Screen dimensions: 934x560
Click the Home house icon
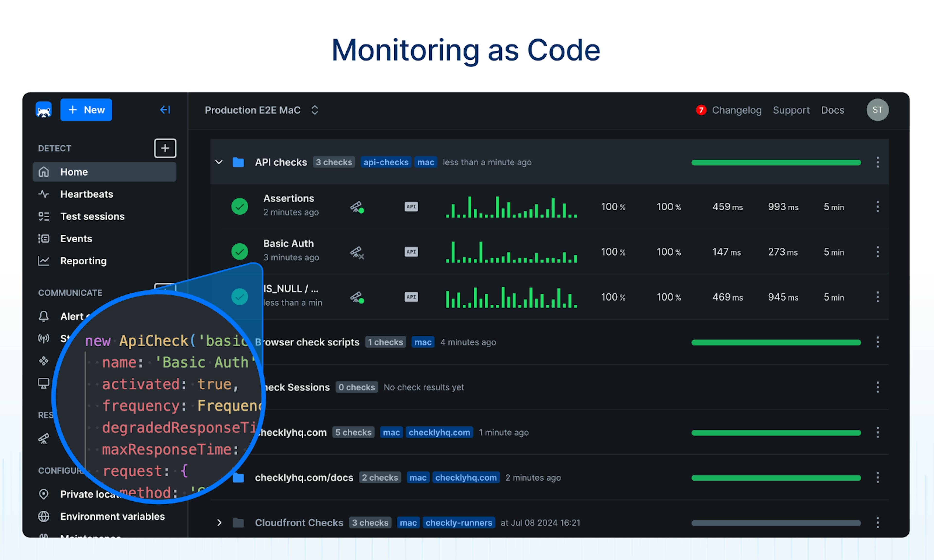click(44, 172)
